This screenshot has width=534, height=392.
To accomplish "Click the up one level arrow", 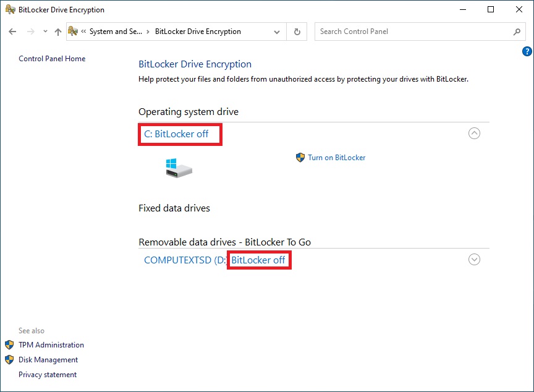I will point(57,31).
